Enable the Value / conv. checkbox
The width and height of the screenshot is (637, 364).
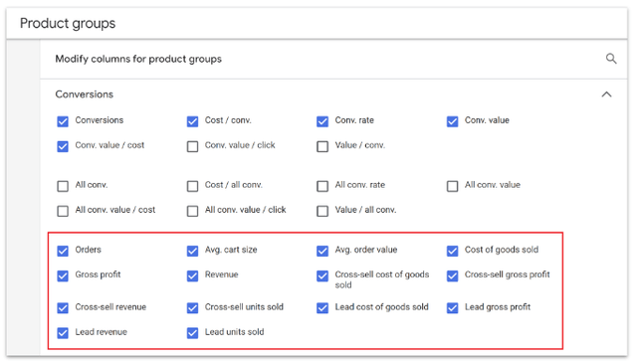(x=322, y=146)
